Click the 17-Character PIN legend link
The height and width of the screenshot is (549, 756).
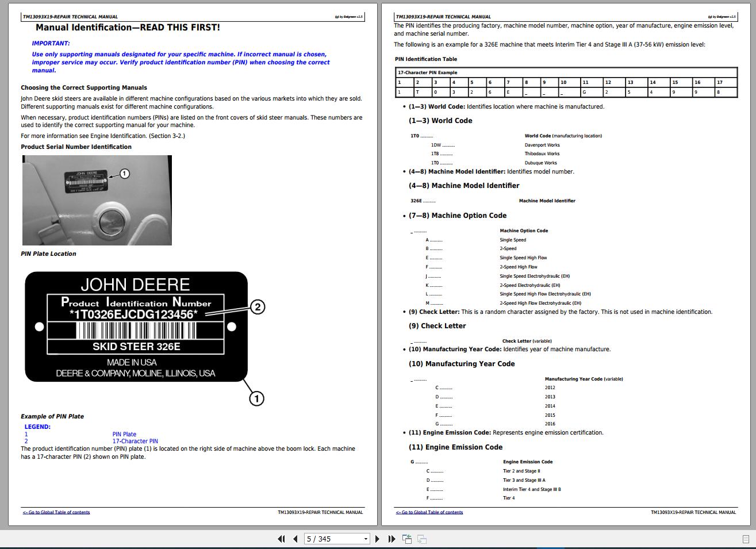pos(135,441)
